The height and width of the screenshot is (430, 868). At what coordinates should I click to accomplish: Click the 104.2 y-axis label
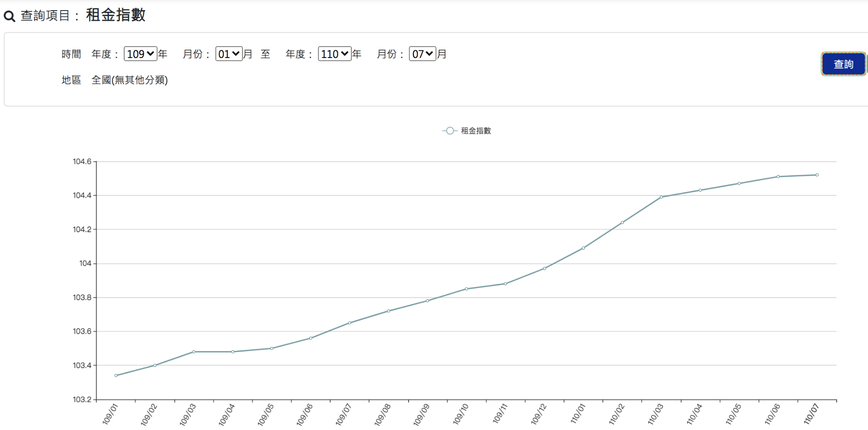pyautogui.click(x=82, y=229)
